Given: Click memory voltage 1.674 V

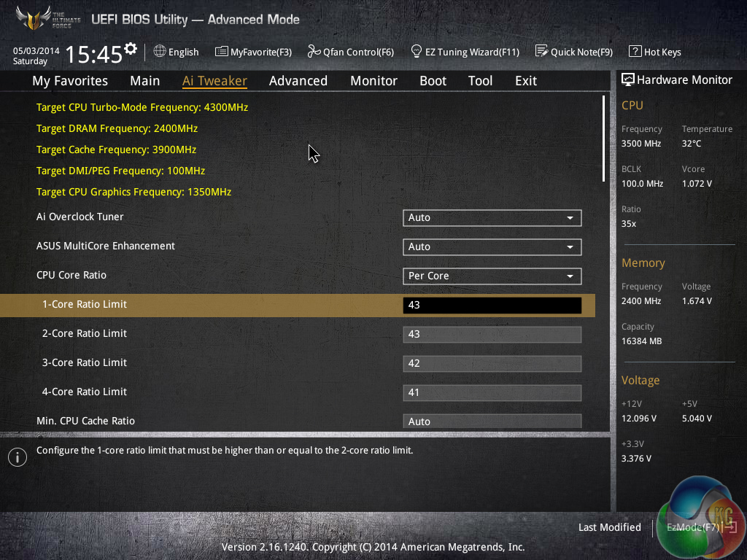Looking at the screenshot, I should (697, 301).
